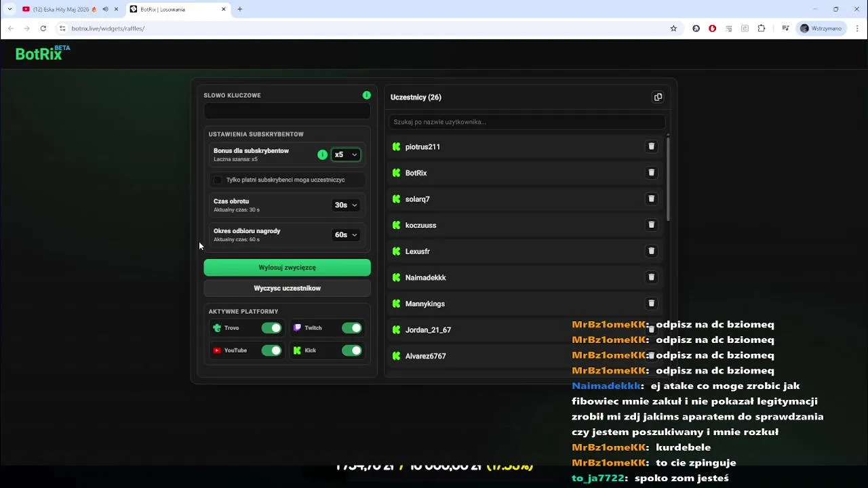868x488 pixels.
Task: Go back with the browser back arrow
Action: (10, 28)
